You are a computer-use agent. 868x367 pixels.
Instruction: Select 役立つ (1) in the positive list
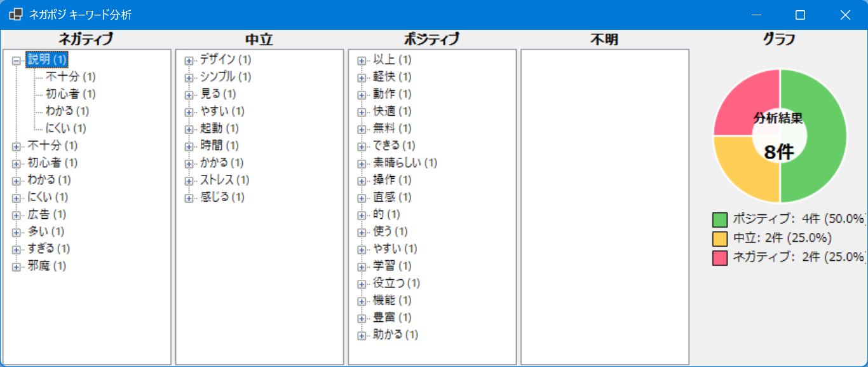[397, 283]
